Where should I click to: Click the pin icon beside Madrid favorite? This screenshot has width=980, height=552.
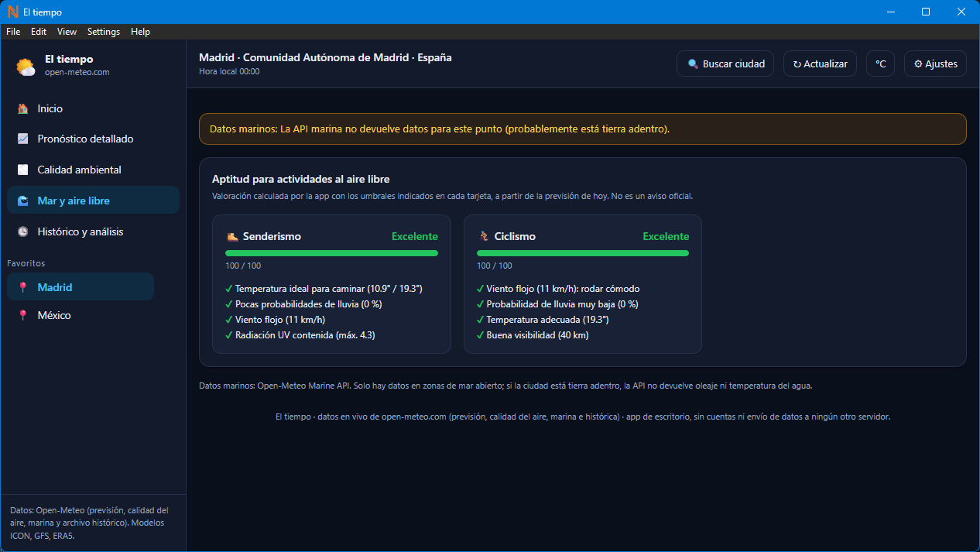click(23, 288)
